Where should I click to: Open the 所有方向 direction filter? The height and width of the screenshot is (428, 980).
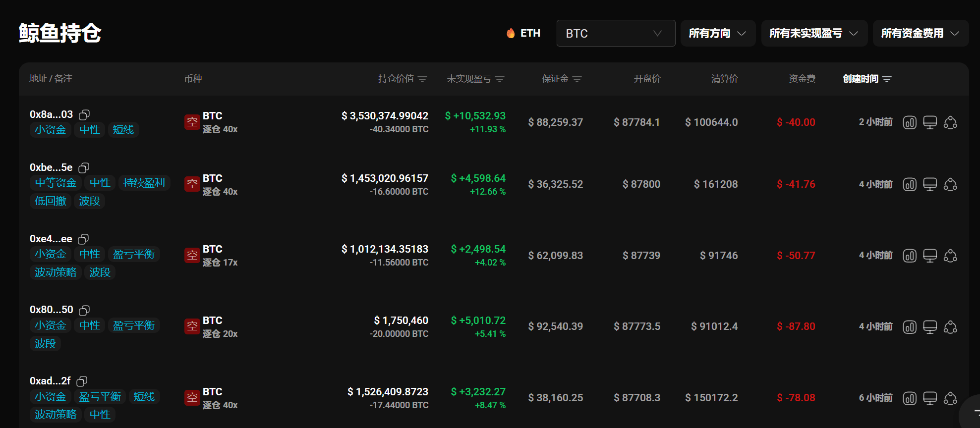(x=718, y=33)
